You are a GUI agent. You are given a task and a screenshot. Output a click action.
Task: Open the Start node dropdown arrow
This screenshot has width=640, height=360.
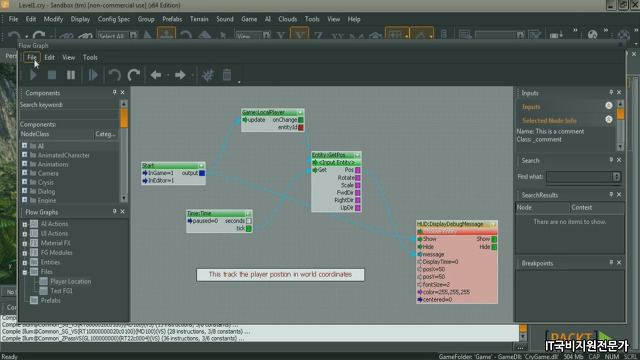pos(201,166)
